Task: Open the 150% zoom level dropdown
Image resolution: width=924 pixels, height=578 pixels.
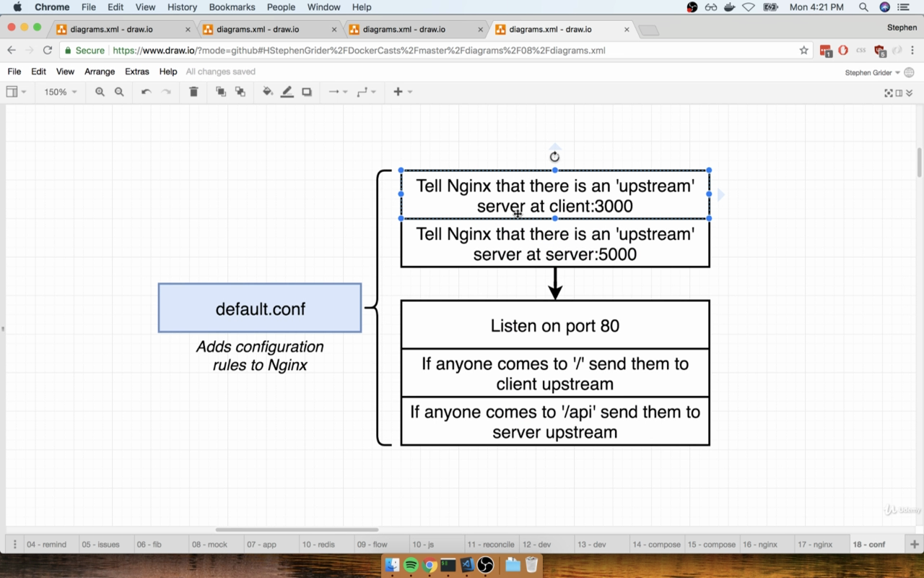Action: [x=61, y=92]
